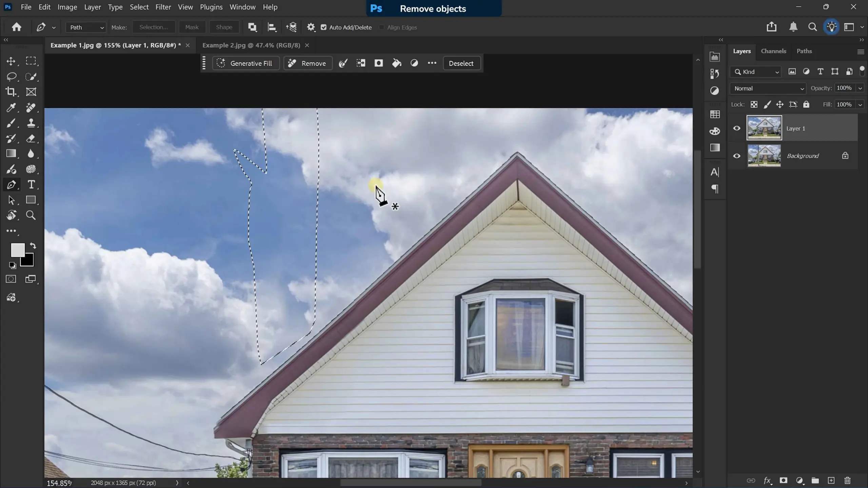The image size is (868, 488).
Task: Switch to Channels tab
Action: pyautogui.click(x=773, y=51)
